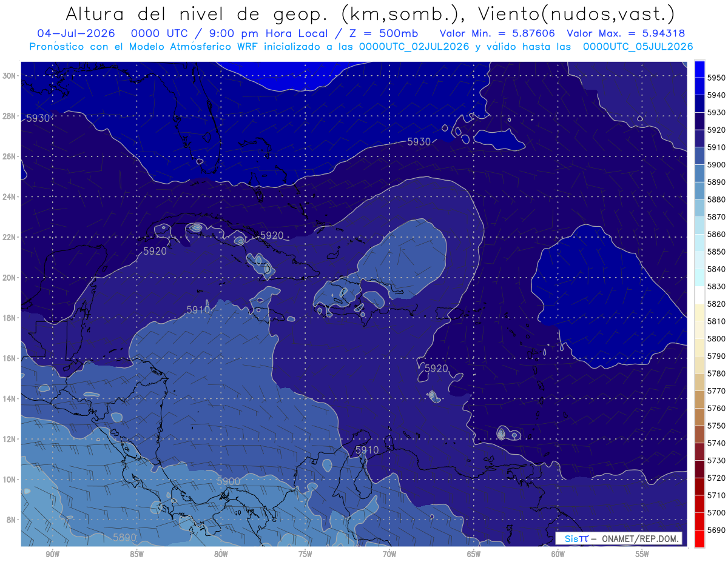Click the 5930 contour label north of Hispaniola

(419, 141)
